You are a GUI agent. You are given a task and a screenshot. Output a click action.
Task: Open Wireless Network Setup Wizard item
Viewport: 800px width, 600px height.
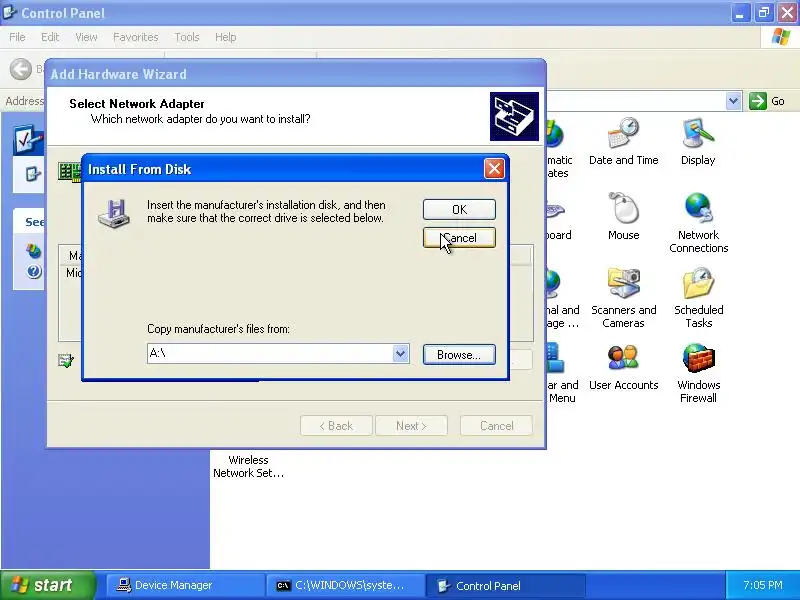(x=248, y=466)
